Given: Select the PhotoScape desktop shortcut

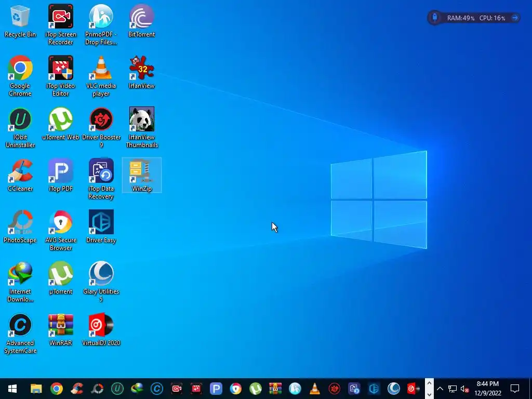Looking at the screenshot, I should tap(20, 227).
